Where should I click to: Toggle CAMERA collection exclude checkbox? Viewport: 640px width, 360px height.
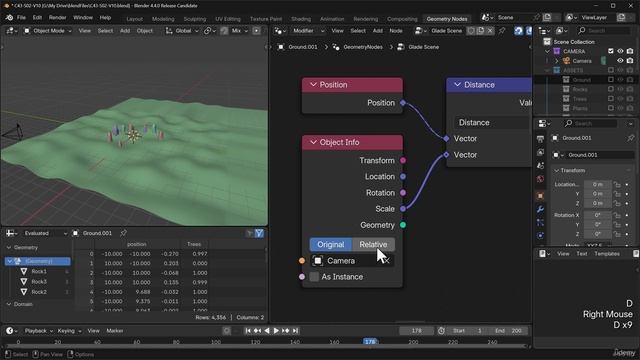[x=611, y=51]
